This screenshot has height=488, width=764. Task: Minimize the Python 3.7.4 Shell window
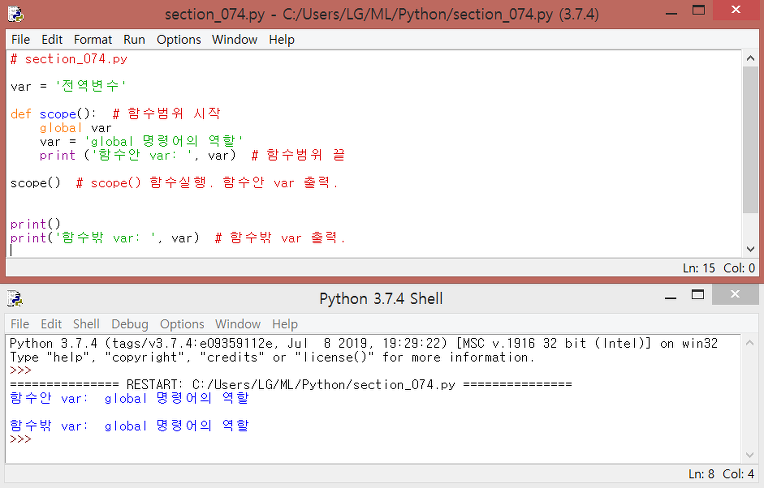670,298
